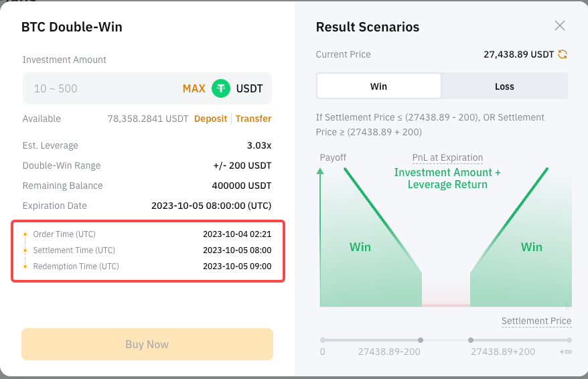The height and width of the screenshot is (379, 588).
Task: Click the MAX investment amount button
Action: coord(194,88)
